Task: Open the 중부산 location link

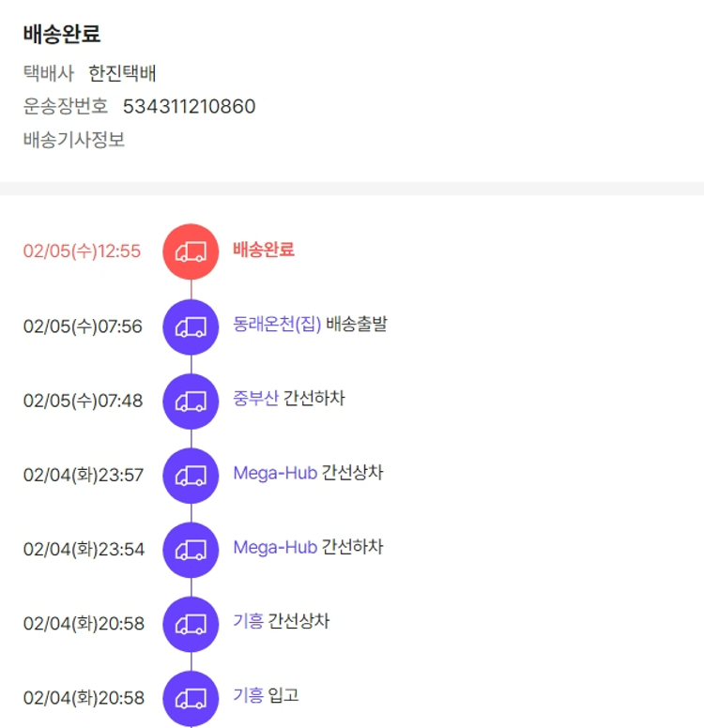Action: pos(255,399)
